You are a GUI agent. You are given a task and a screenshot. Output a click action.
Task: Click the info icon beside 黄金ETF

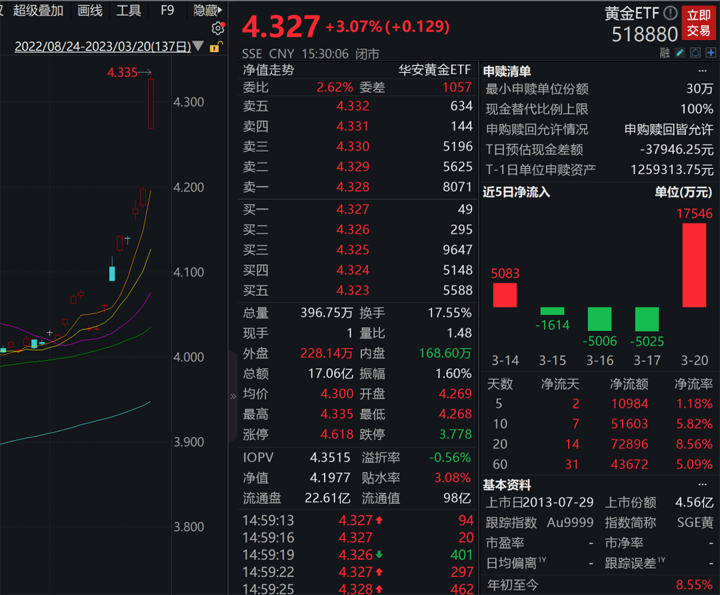[670, 13]
